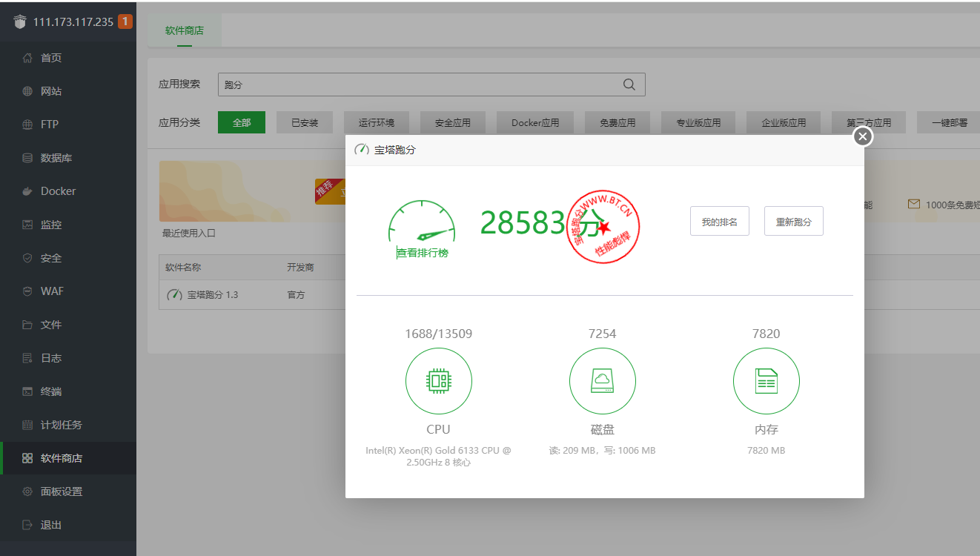Screen dimensions: 980x556
Task: Click the folder icon beside 文件
Action: pyautogui.click(x=27, y=325)
